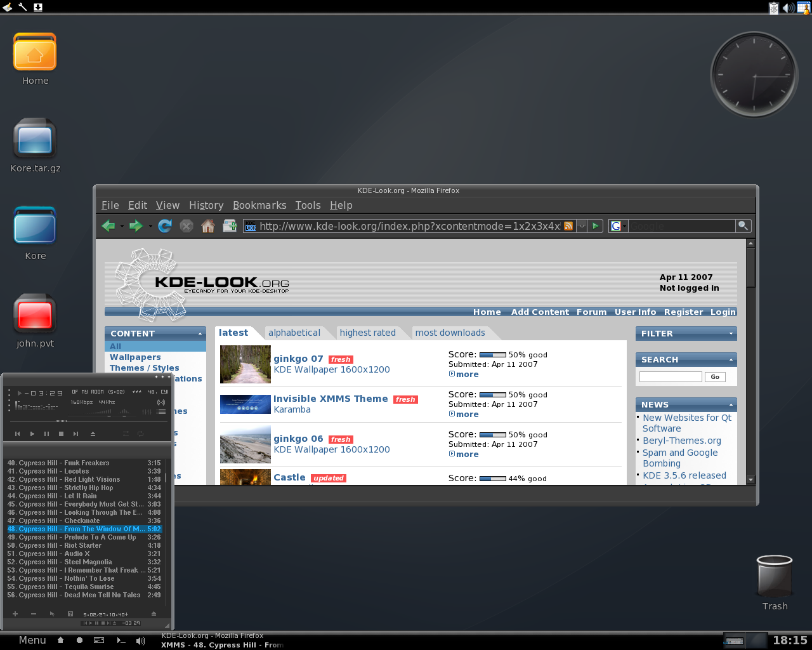Viewport: 812px width, 650px height.
Task: Click the volume icon in bottom panel
Action: 140,640
